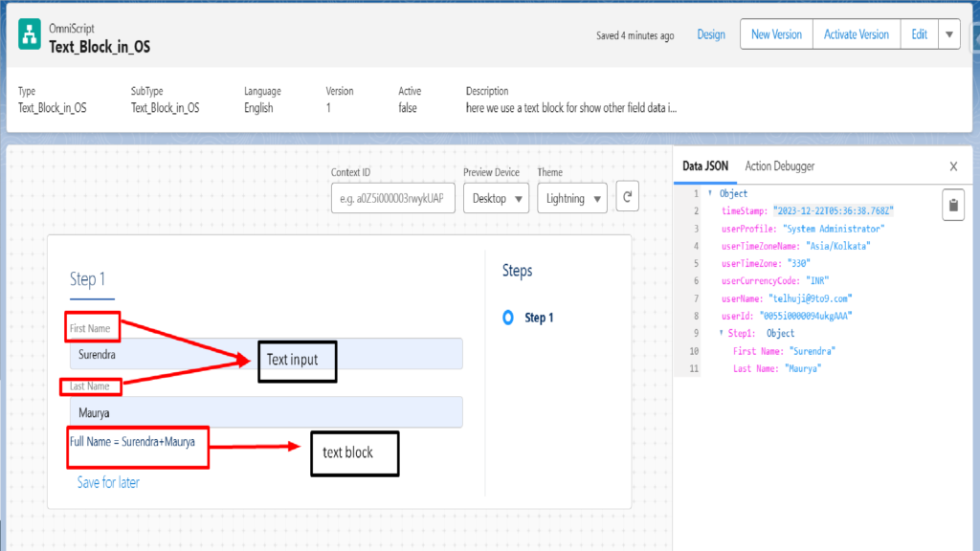Click the userId line in Data JSON
Viewport: 980px width, 551px height.
[x=787, y=316]
